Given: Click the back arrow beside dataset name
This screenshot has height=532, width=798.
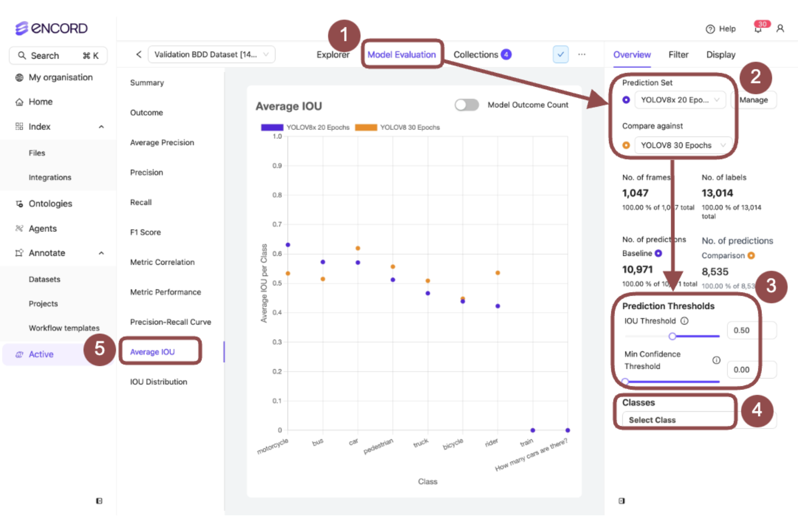Looking at the screenshot, I should pos(139,54).
